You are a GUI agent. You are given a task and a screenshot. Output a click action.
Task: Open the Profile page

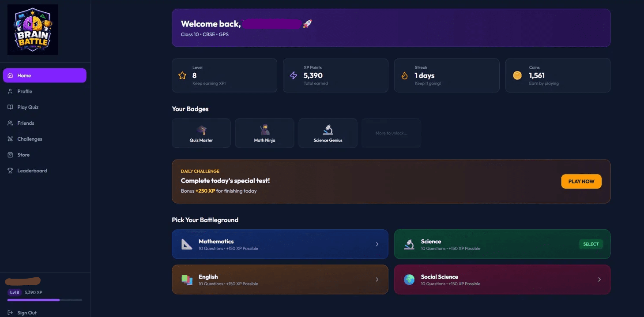[45, 91]
